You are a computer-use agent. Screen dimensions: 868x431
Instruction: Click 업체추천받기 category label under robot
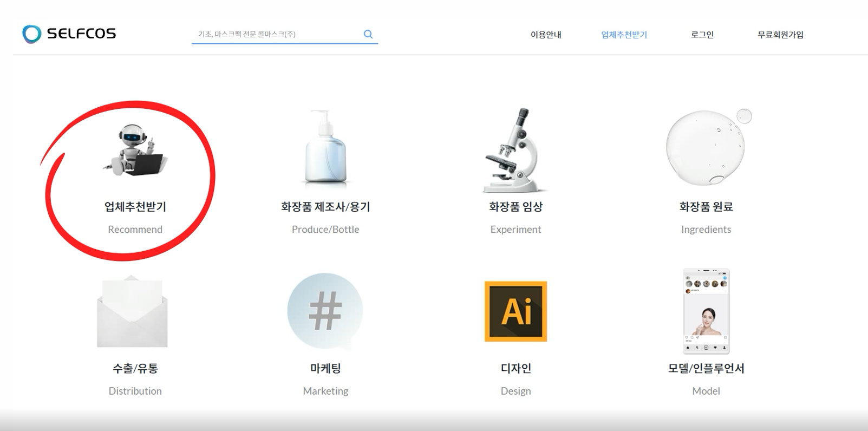135,206
